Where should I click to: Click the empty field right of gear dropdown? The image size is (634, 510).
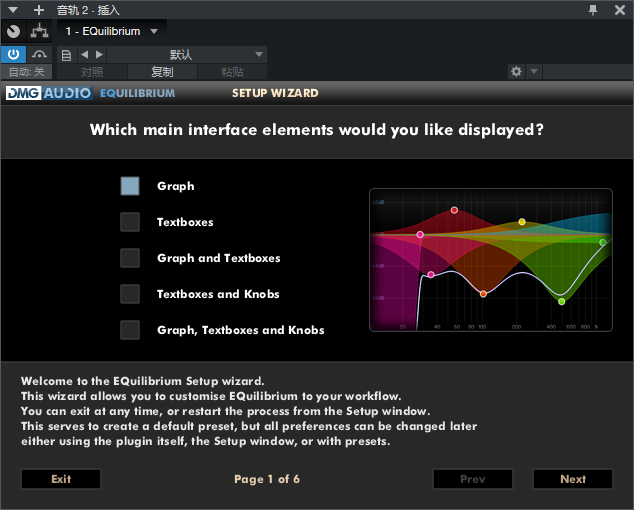click(588, 72)
